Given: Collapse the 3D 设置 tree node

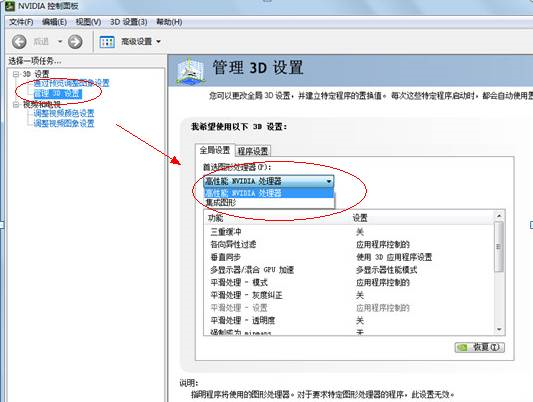Looking at the screenshot, I should coord(16,74).
